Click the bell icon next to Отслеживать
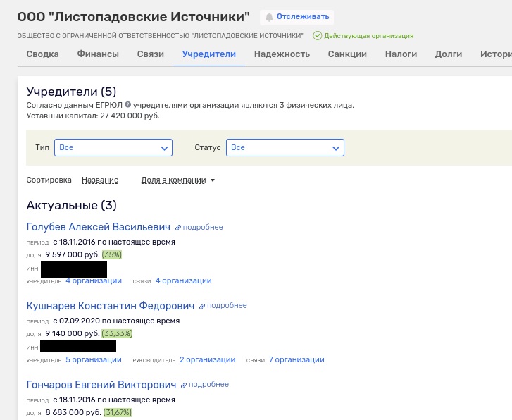This screenshot has width=512, height=420. pyautogui.click(x=269, y=17)
